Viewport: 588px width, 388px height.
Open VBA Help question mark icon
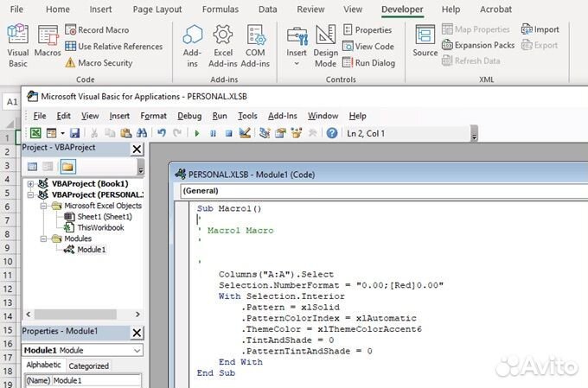(332, 133)
